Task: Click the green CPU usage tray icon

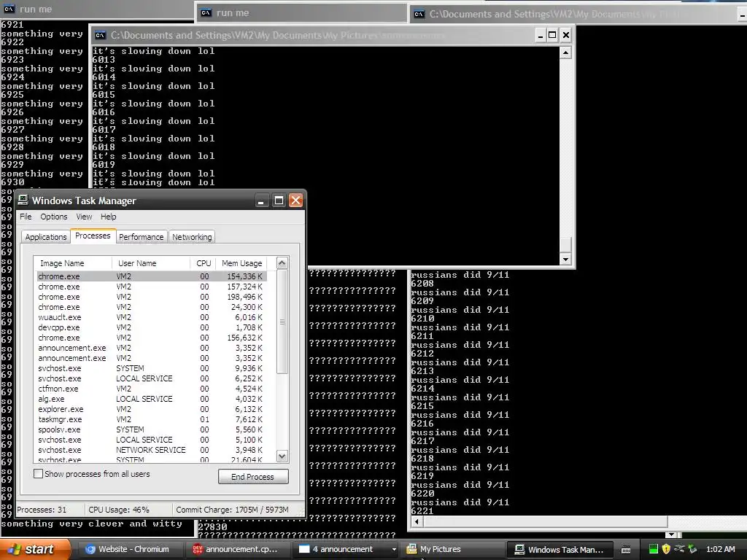Action: tap(654, 549)
